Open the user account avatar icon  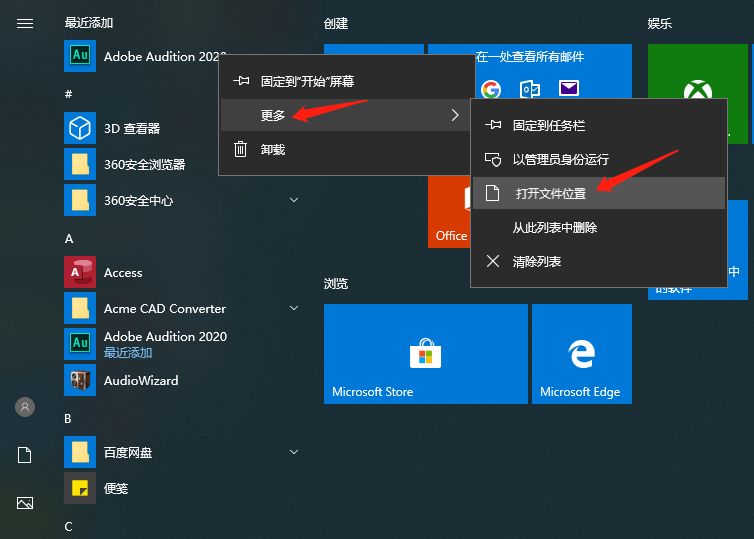click(x=25, y=407)
